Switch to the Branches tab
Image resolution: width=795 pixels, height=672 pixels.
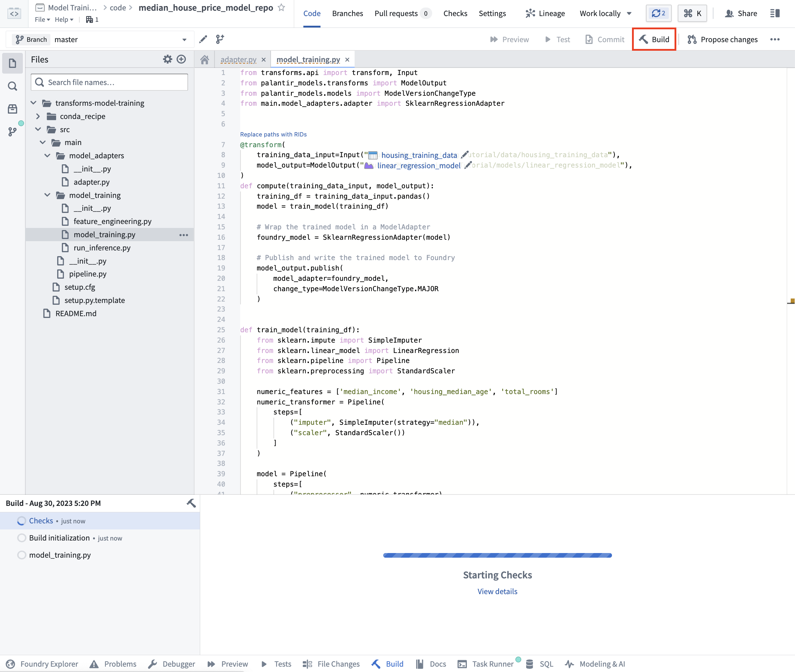pyautogui.click(x=347, y=13)
